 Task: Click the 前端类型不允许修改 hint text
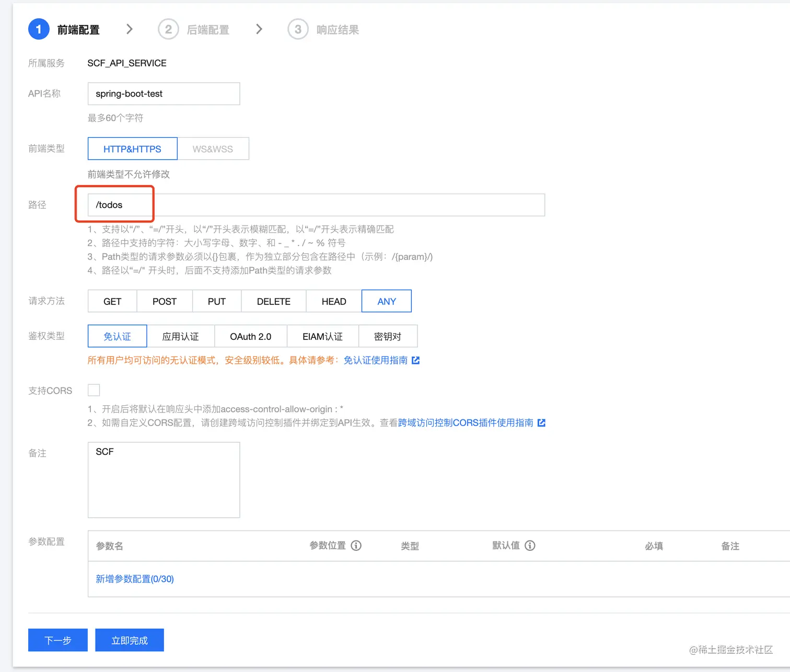129,174
